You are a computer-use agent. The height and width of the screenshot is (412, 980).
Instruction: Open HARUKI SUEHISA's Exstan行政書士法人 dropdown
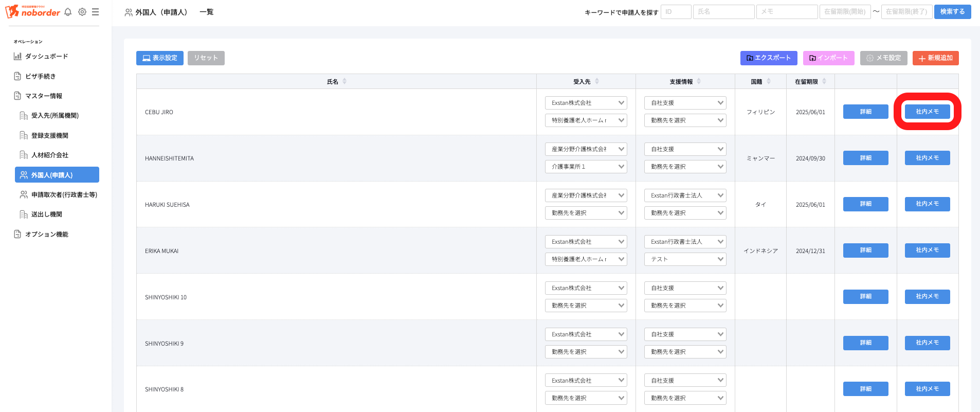tap(685, 195)
